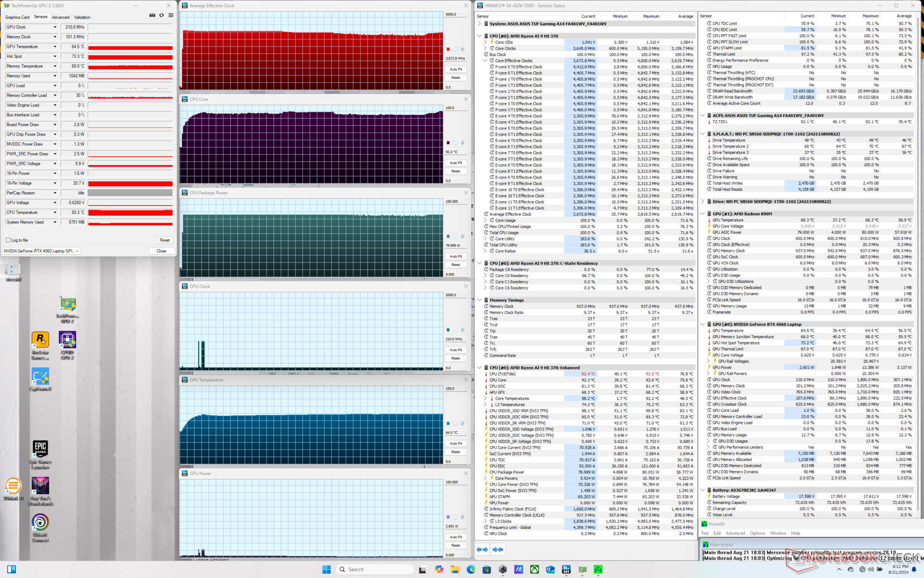Open the Prime95 Advanced menu
This screenshot has height=578, width=924.
pyautogui.click(x=735, y=533)
